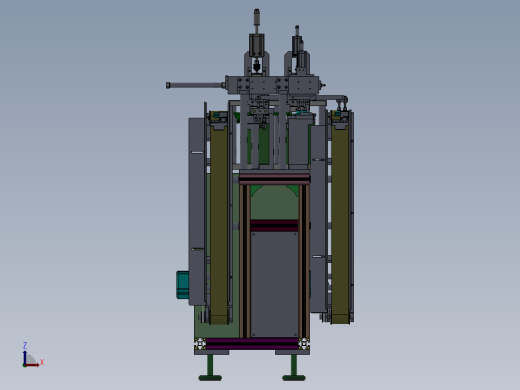Viewport: 520px width, 390px height.
Task: Select the right green leveling foot
Action: pos(294,368)
